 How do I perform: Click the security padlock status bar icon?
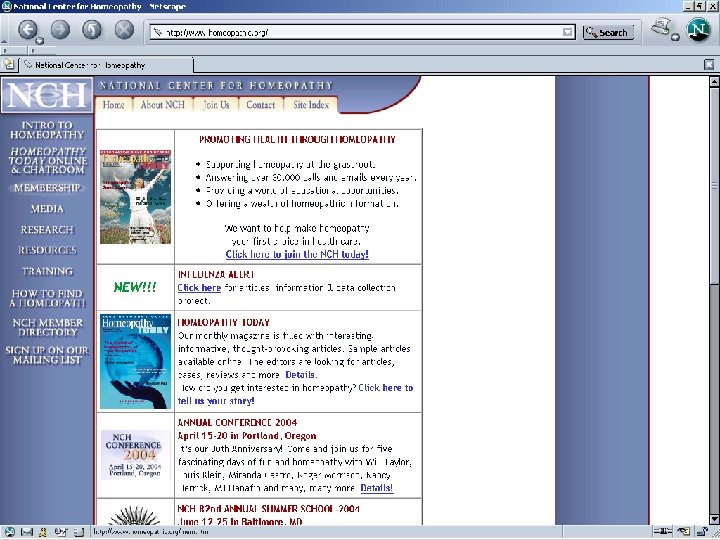(x=703, y=532)
